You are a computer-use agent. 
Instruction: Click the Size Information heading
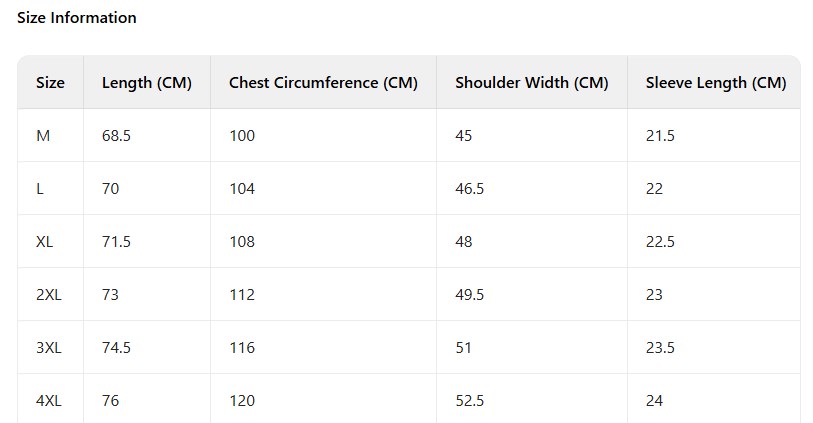pyautogui.click(x=77, y=18)
